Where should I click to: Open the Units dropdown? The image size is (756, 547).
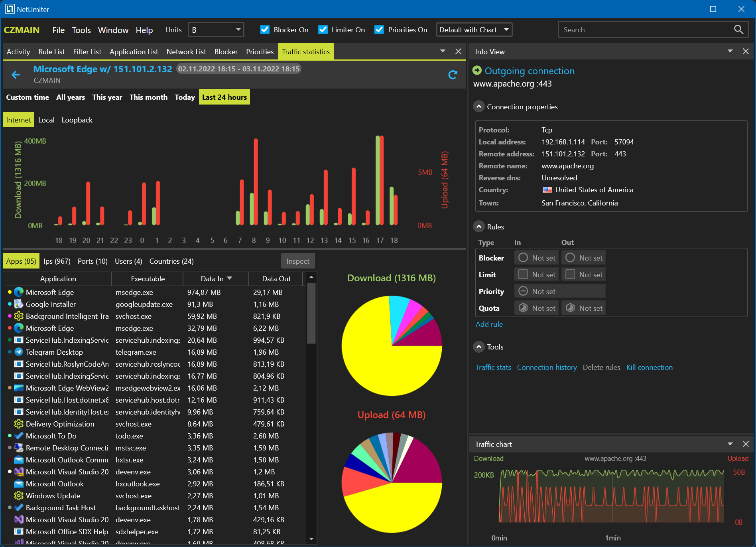coord(216,30)
